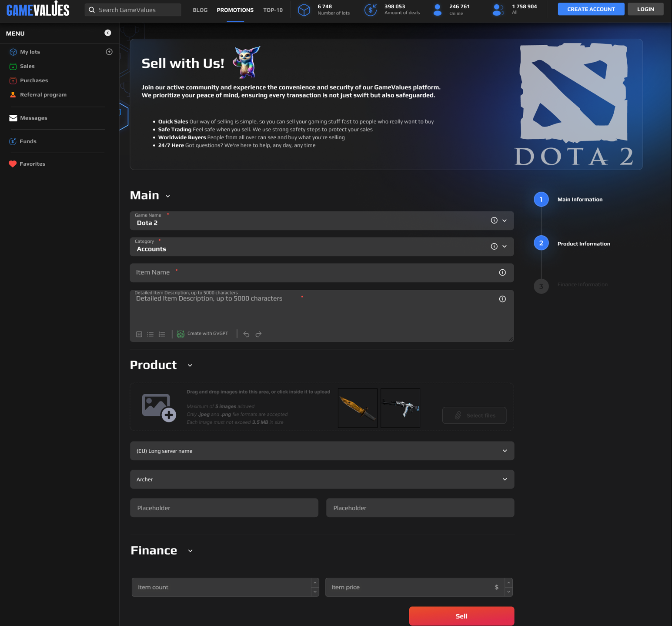Click Create with GVGPT
This screenshot has height=626, width=672.
pyautogui.click(x=202, y=334)
